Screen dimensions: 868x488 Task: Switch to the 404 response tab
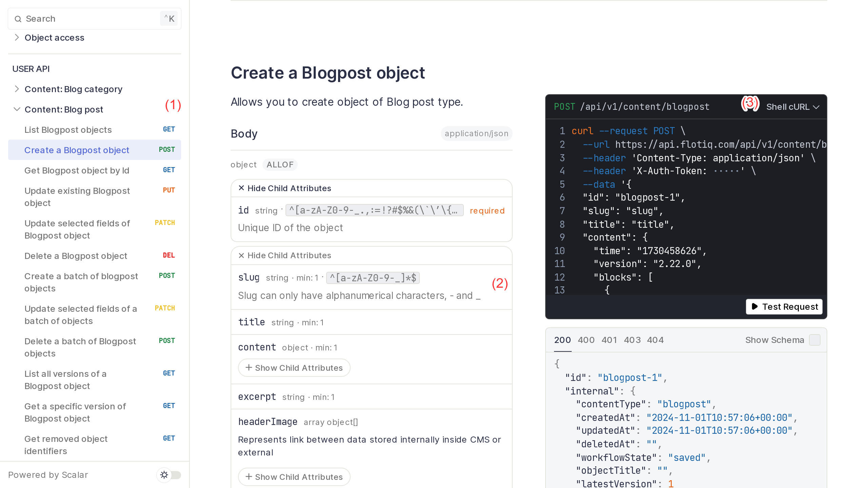click(x=656, y=340)
